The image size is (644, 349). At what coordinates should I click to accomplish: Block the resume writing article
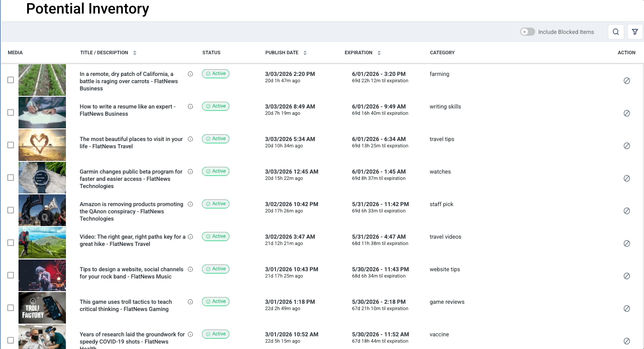[626, 113]
